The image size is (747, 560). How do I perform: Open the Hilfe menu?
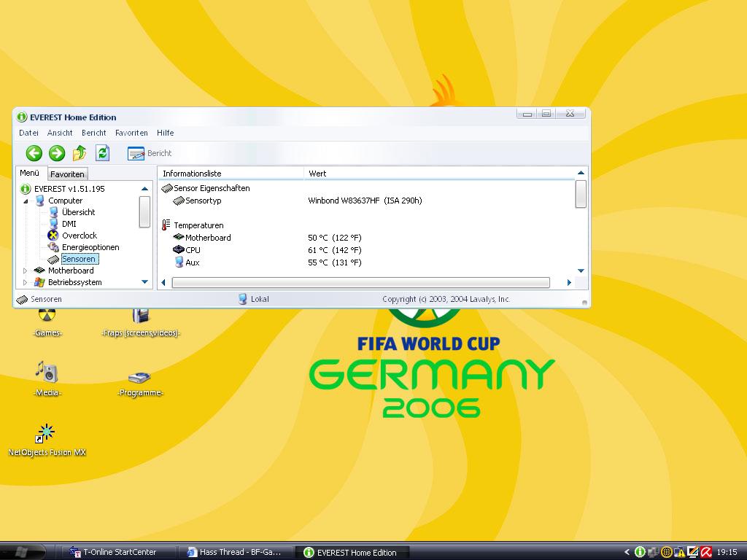166,133
